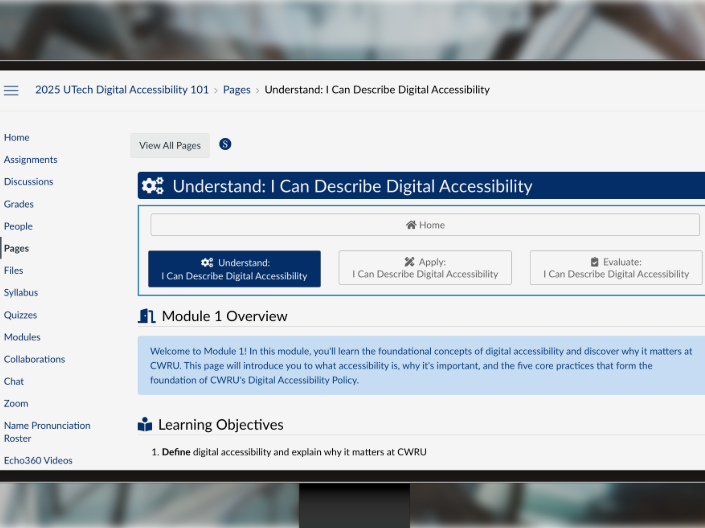This screenshot has height=528, width=705.
Task: Open Home in course sidebar
Action: tap(17, 137)
